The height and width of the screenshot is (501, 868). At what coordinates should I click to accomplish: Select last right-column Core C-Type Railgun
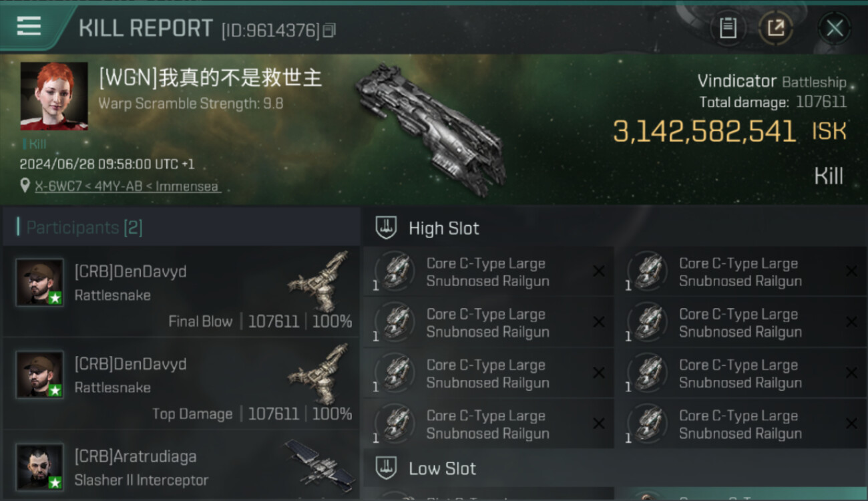pyautogui.click(x=740, y=424)
